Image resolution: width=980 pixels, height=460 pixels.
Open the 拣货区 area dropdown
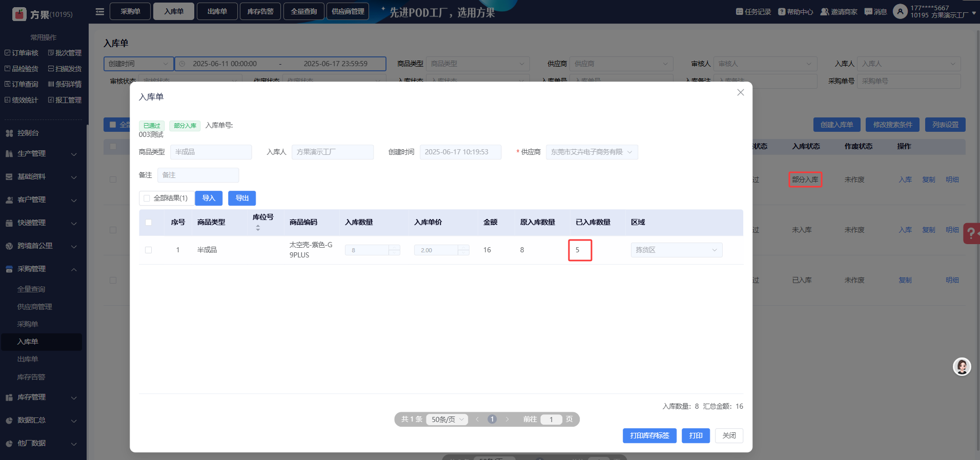coord(676,250)
